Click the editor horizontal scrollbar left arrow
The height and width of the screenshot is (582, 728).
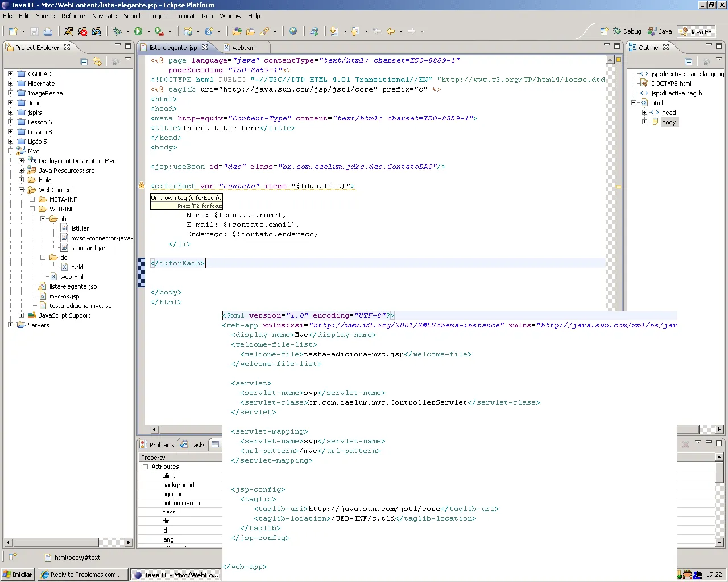[154, 430]
